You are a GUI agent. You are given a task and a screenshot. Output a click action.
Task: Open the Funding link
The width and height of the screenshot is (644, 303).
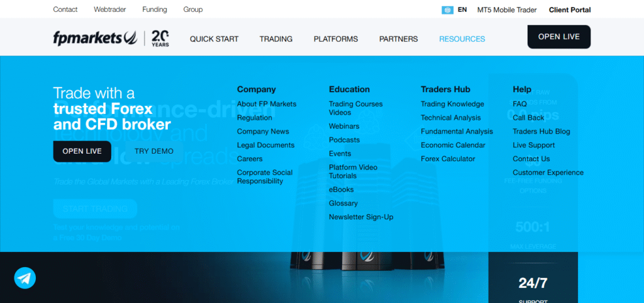click(x=155, y=9)
